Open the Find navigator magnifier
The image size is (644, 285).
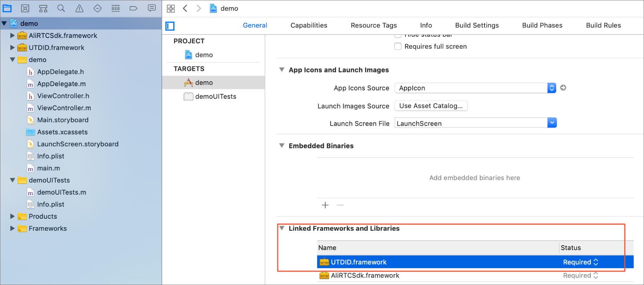tap(61, 8)
